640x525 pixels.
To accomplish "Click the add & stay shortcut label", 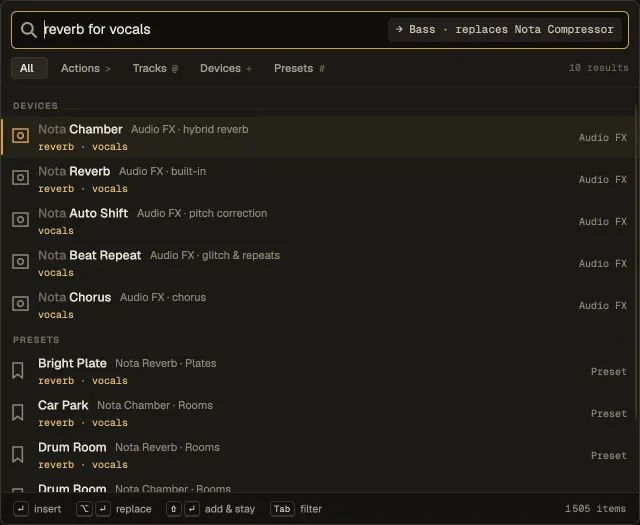I will click(230, 509).
